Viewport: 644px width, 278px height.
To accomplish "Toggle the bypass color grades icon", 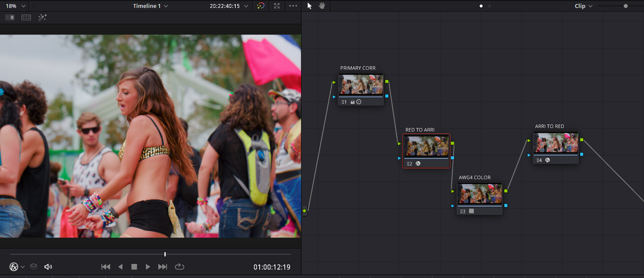I will click(x=261, y=6).
